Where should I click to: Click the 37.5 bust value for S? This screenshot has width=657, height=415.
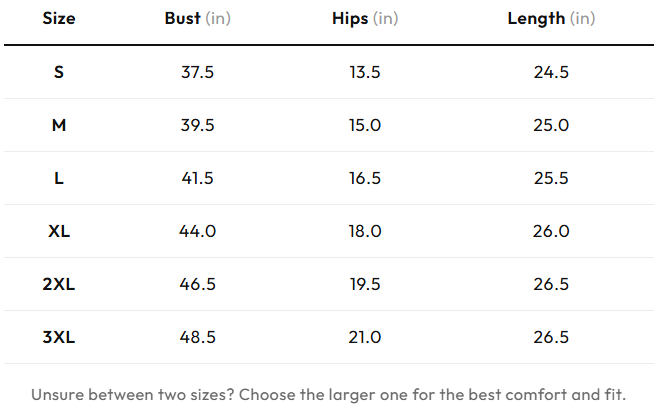pyautogui.click(x=197, y=72)
